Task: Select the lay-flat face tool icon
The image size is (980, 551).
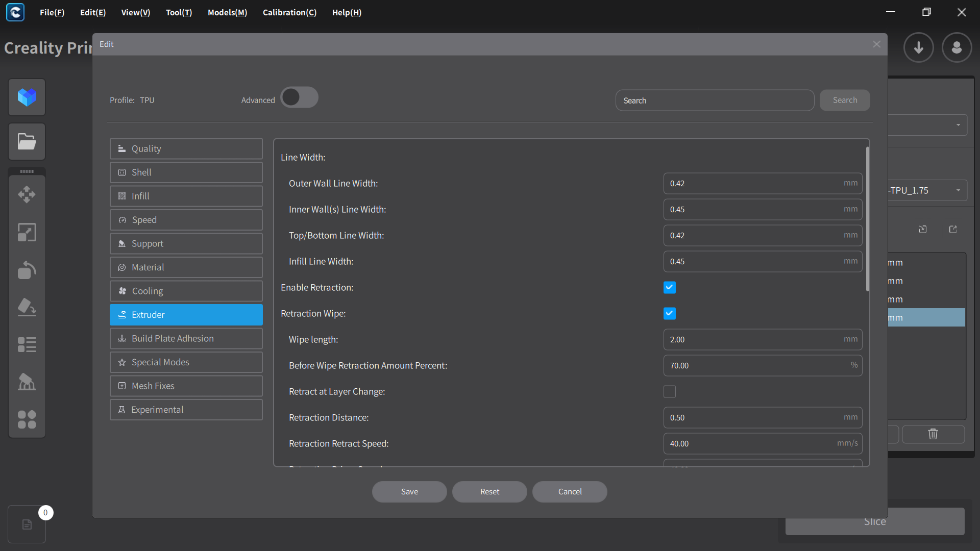Action: coord(27,307)
